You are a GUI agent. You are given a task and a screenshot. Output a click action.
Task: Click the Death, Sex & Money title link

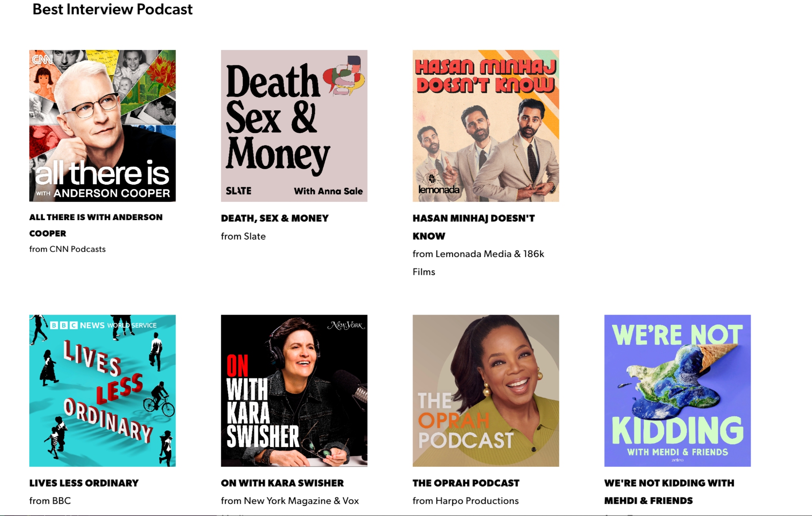[x=275, y=218]
